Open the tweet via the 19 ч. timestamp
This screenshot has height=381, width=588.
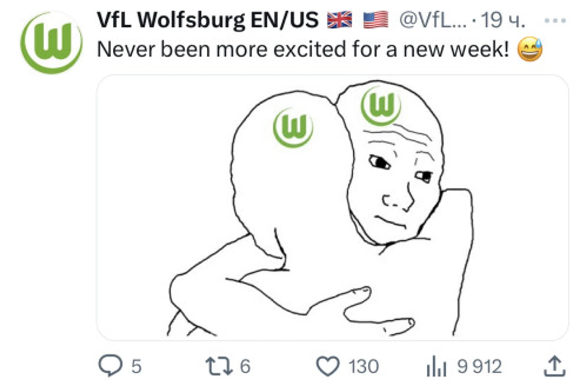tap(503, 20)
